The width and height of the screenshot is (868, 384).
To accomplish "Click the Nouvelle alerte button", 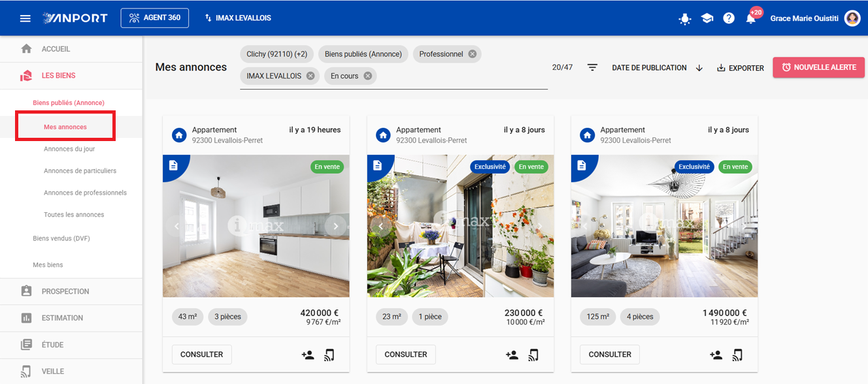I will (819, 67).
